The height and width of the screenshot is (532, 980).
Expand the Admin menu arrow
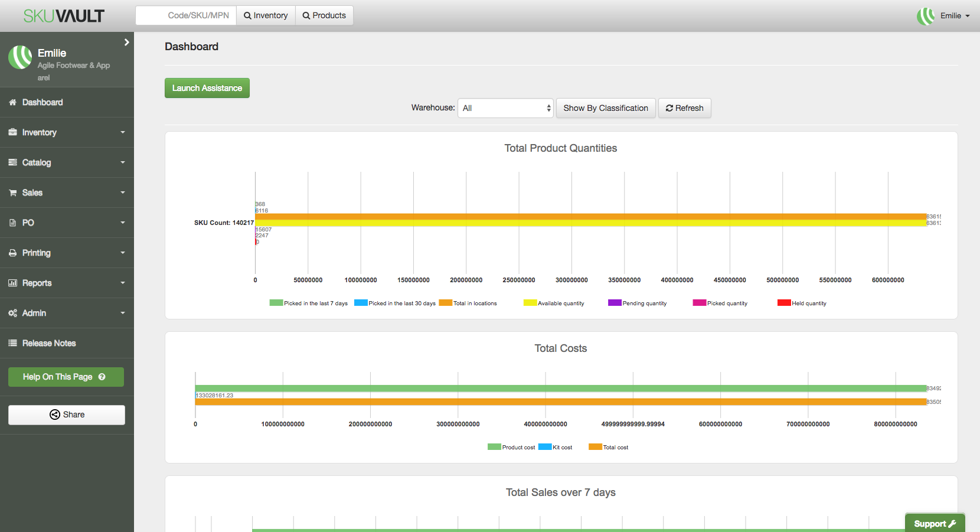click(x=123, y=313)
